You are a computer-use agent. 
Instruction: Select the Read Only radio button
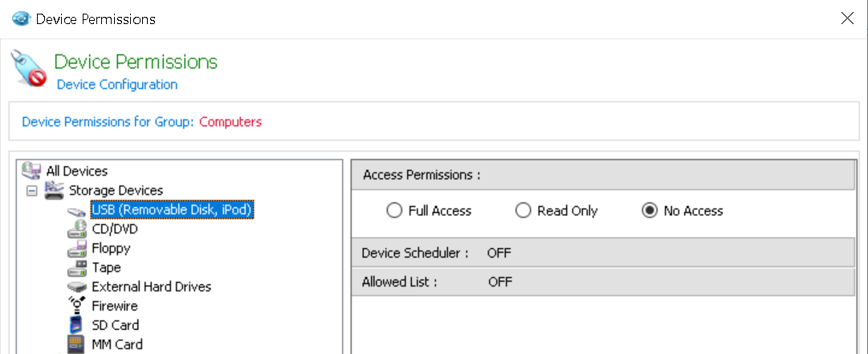coord(524,211)
